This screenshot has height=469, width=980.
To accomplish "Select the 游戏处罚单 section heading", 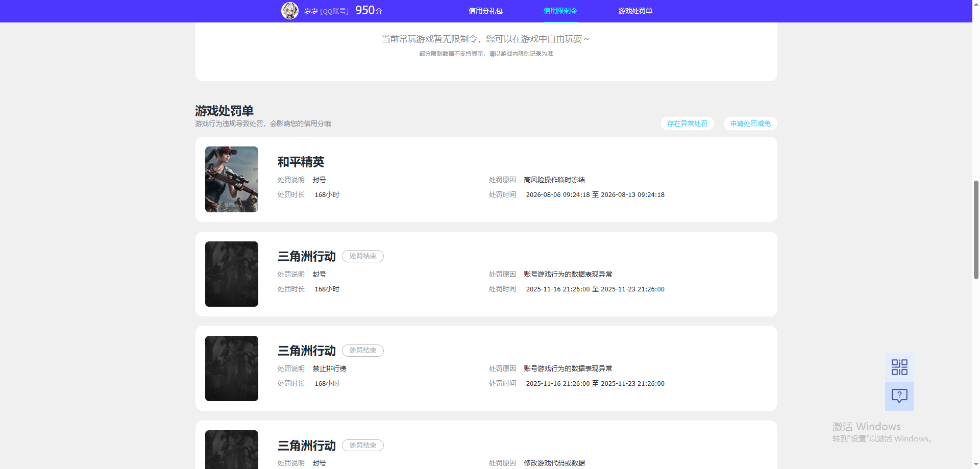I will click(224, 111).
